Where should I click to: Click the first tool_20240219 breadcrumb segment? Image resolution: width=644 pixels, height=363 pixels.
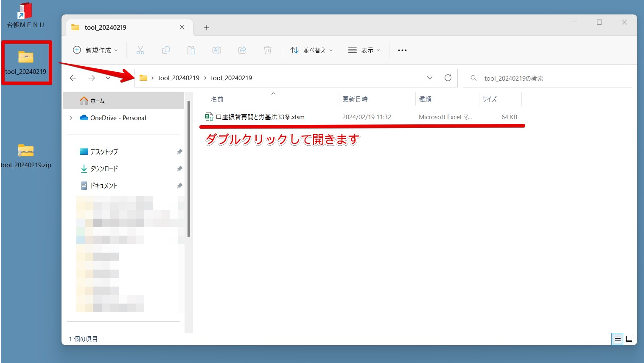coord(179,78)
